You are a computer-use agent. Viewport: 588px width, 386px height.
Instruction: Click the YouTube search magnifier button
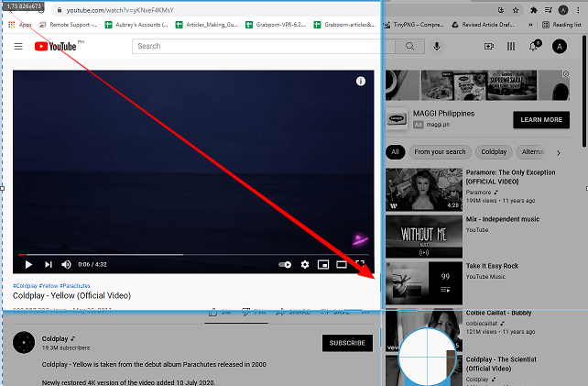(x=410, y=46)
